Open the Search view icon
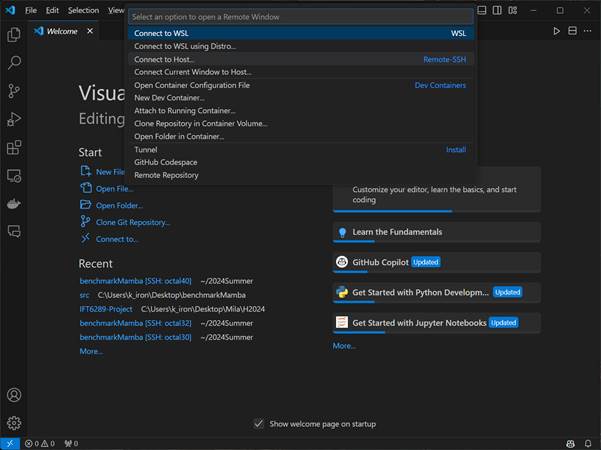The width and height of the screenshot is (601, 450). [14, 62]
